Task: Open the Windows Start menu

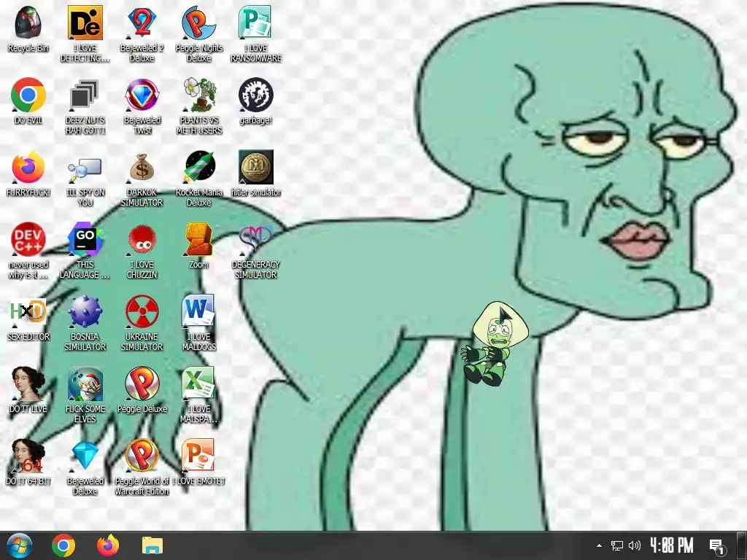Action: click(x=20, y=545)
